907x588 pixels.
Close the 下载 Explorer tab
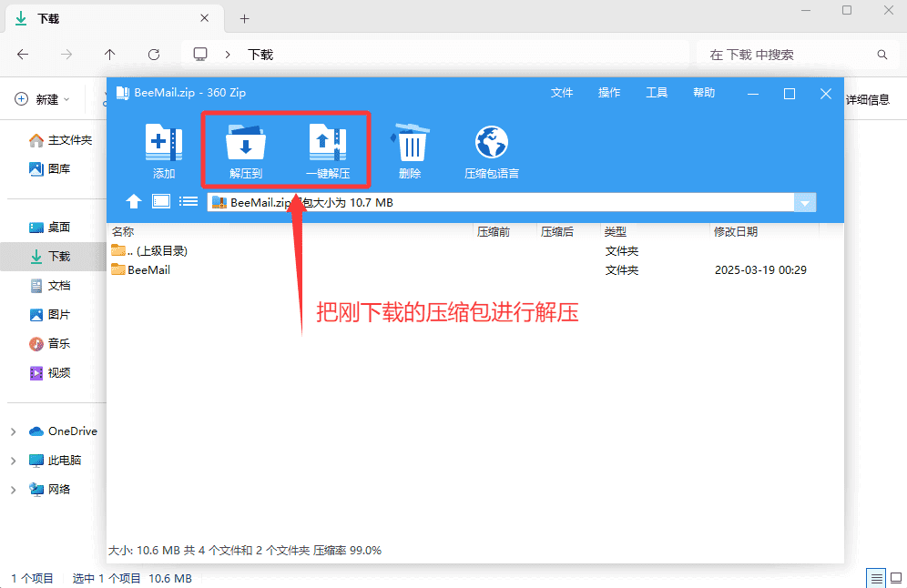point(205,18)
